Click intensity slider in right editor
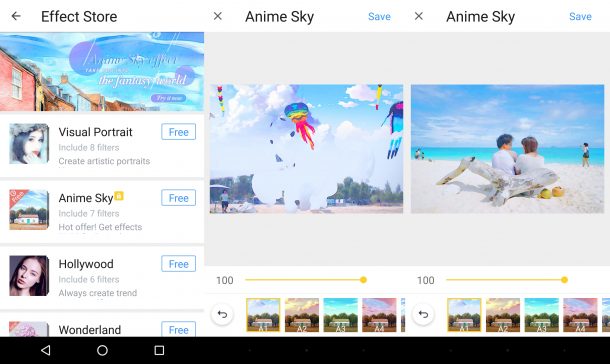Image resolution: width=610 pixels, height=364 pixels. [x=507, y=280]
